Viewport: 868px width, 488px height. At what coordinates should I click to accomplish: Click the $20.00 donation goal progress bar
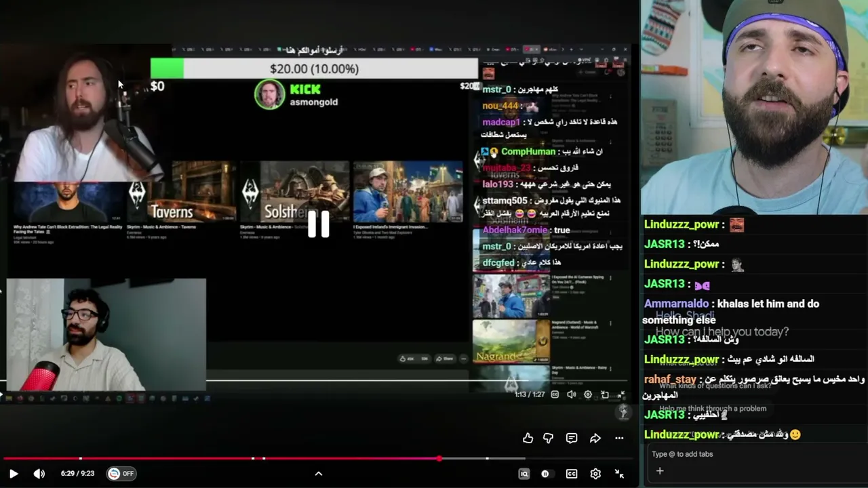pos(314,68)
